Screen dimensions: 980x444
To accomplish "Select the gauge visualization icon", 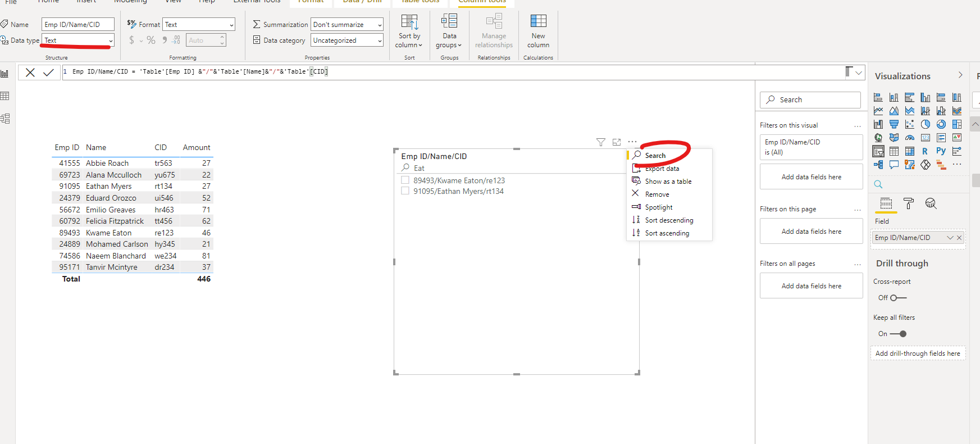I will 910,138.
